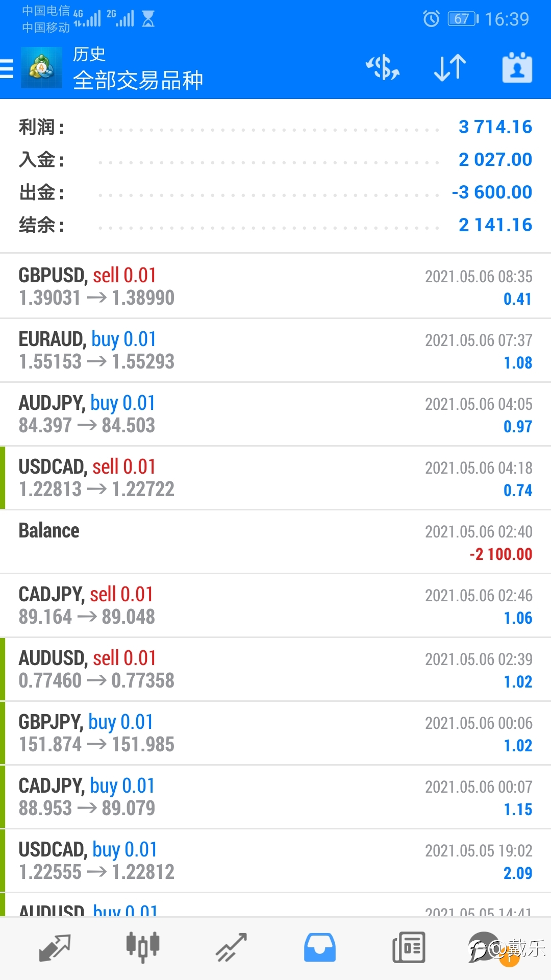
Task: Expand the AUDJPY buy 0.01 trade details
Action: coord(275,414)
